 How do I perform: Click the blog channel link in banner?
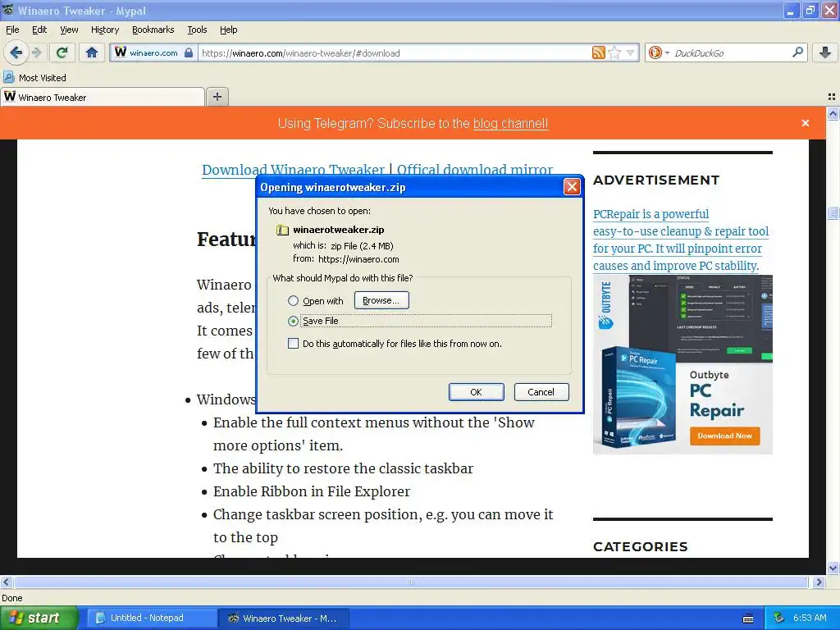pyautogui.click(x=510, y=123)
